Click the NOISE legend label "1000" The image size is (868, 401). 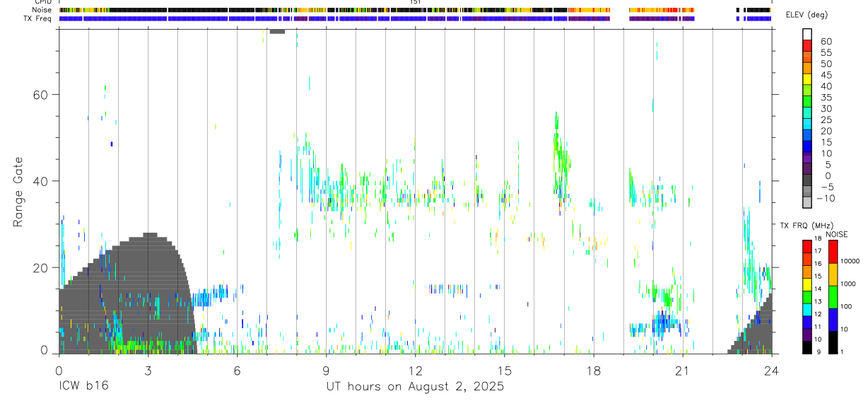[850, 284]
